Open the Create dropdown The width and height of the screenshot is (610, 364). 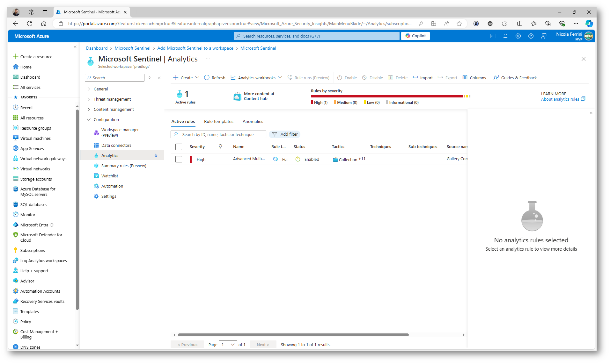pos(186,78)
